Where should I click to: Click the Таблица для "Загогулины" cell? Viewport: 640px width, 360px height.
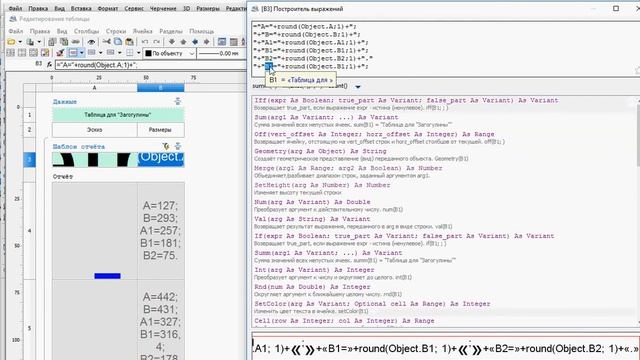click(118, 115)
